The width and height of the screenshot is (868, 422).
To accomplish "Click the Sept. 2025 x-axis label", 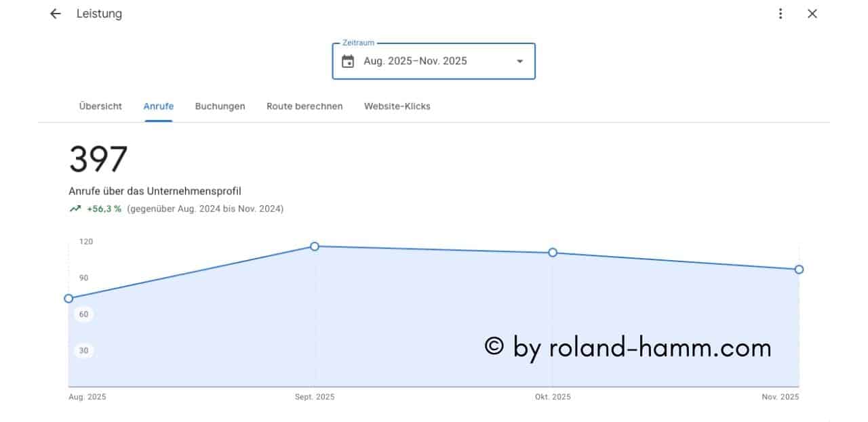I will click(x=315, y=397).
